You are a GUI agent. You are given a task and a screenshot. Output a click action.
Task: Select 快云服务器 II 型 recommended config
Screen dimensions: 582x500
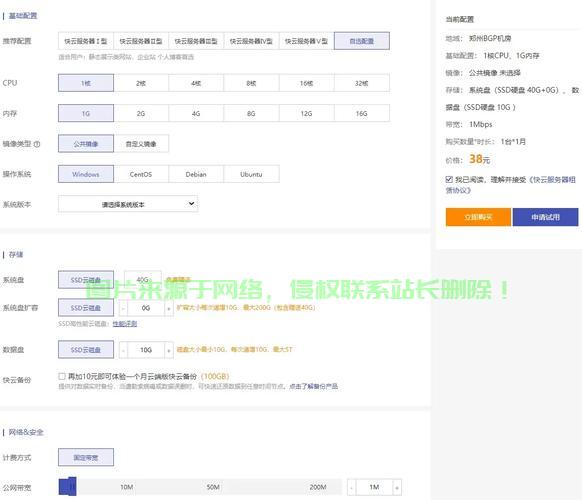(x=141, y=41)
